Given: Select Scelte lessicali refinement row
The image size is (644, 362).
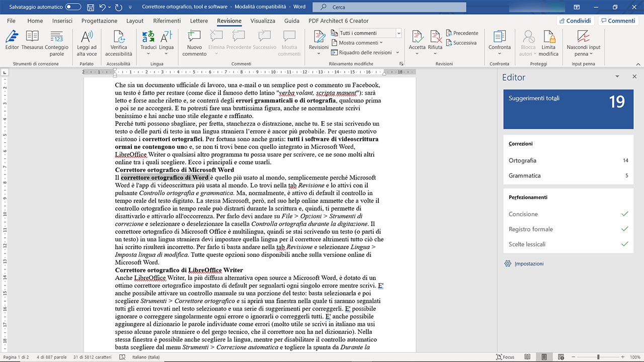Looking at the screenshot, I should pos(569,244).
